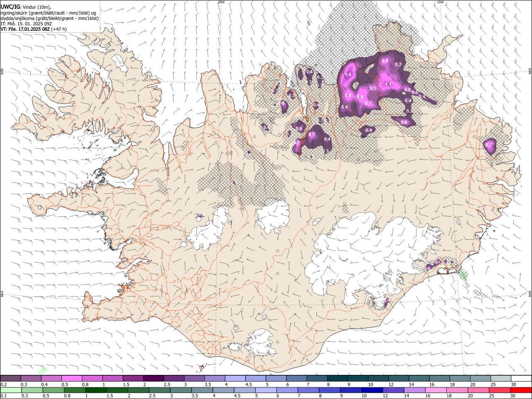Screen dimensions: 532x399
Task: Click the 1.4 snowfall value on the map
Action: pos(348,74)
